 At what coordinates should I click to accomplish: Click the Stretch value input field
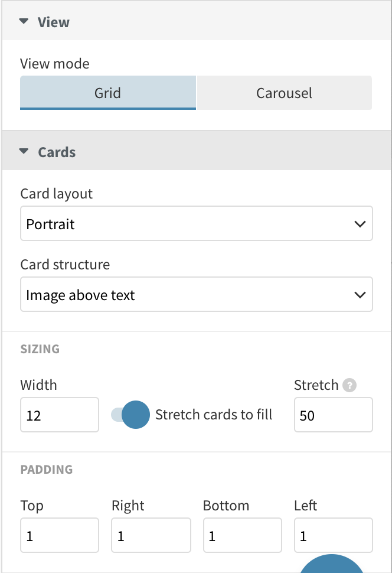pyautogui.click(x=334, y=415)
